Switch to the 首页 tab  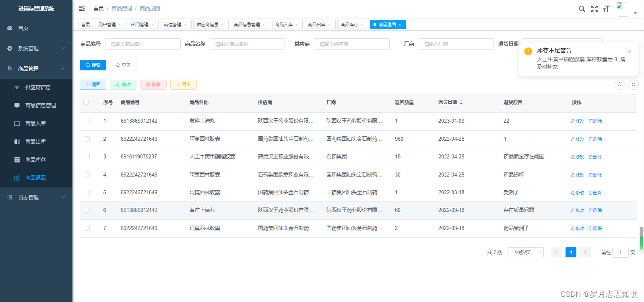(x=86, y=25)
